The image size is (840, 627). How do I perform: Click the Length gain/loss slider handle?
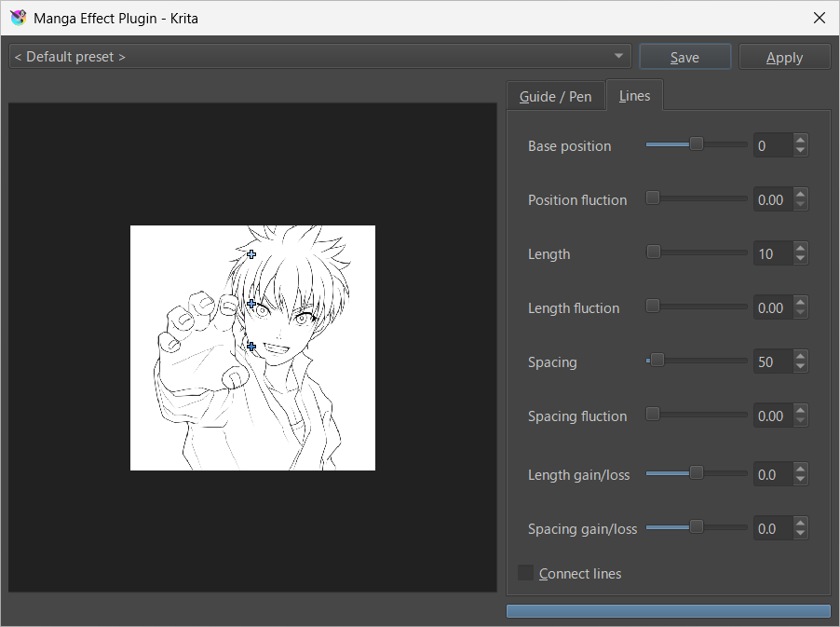[696, 473]
